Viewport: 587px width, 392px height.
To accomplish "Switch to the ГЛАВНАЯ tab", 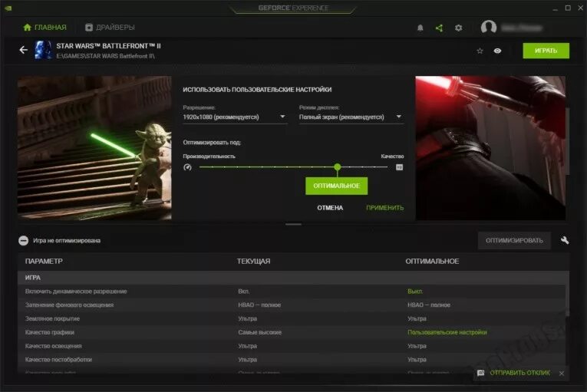I will 45,28.
